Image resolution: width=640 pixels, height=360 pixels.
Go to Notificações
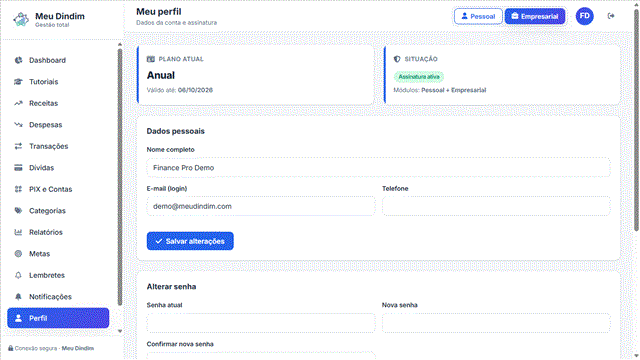(58, 297)
